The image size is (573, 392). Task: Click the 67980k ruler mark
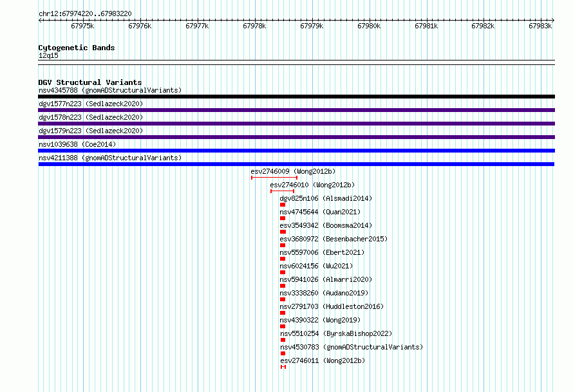369,26
